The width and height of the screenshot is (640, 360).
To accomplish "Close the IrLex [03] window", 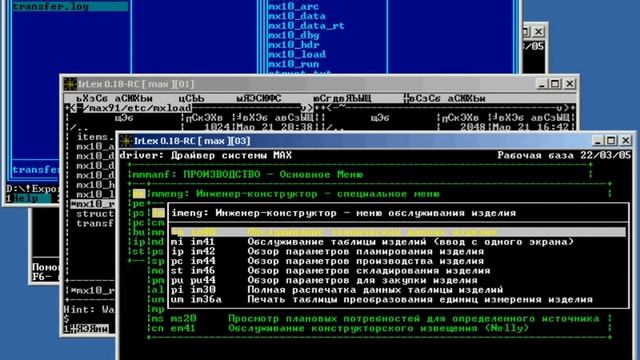I will 625,141.
